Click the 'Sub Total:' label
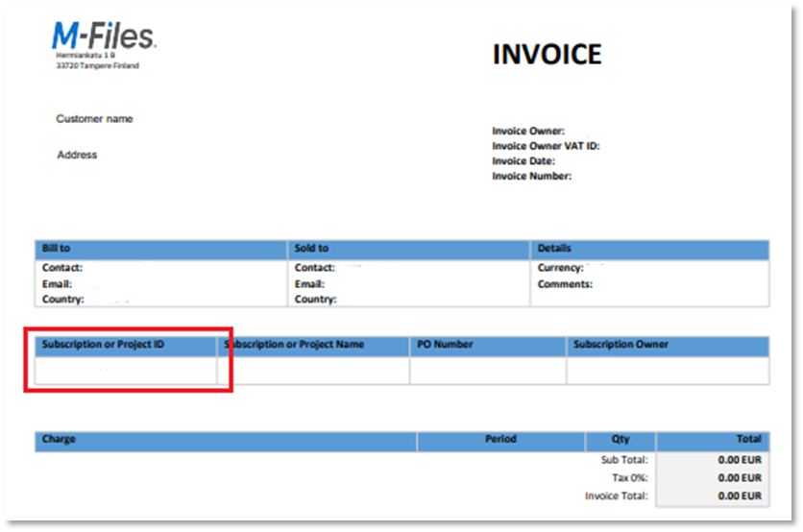Image resolution: width=803 pixels, height=532 pixels. 624,460
